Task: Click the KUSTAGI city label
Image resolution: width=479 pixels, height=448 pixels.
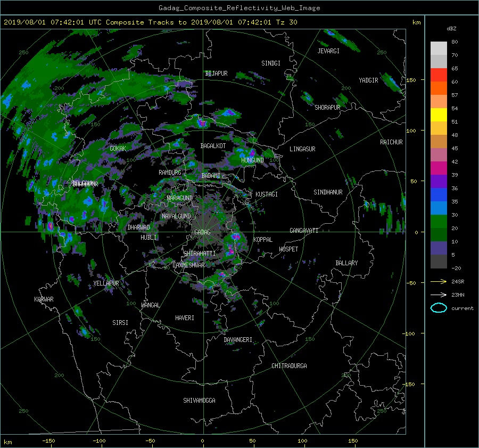Action: click(x=267, y=194)
